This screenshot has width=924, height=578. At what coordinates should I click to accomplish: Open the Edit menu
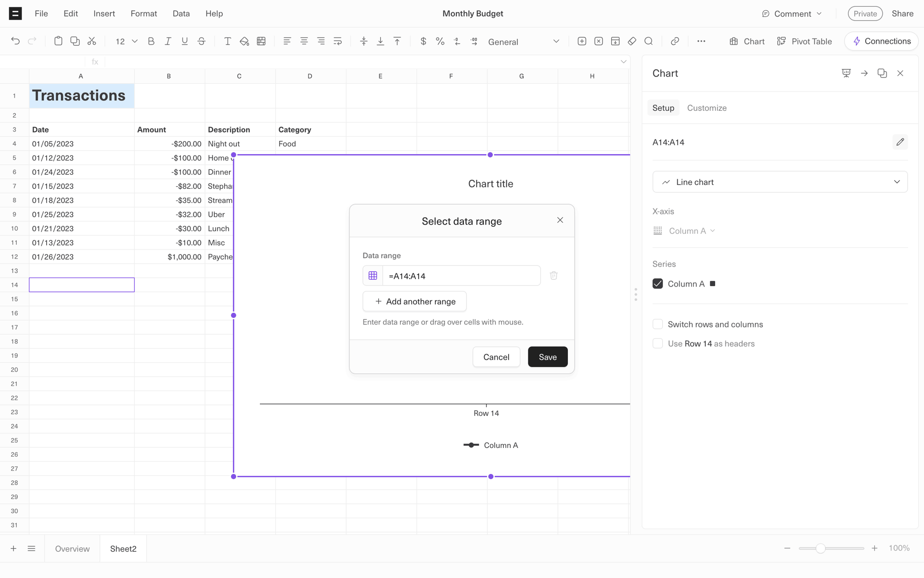pos(71,13)
